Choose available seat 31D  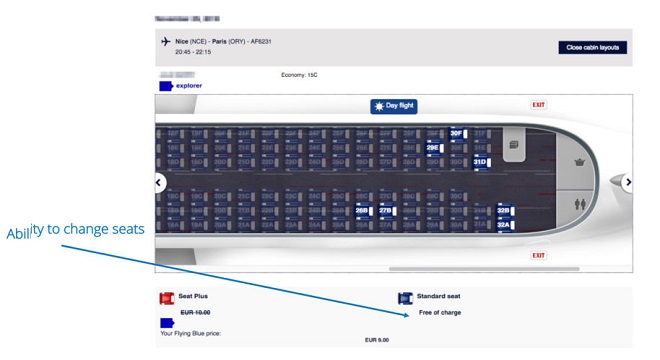point(482,162)
